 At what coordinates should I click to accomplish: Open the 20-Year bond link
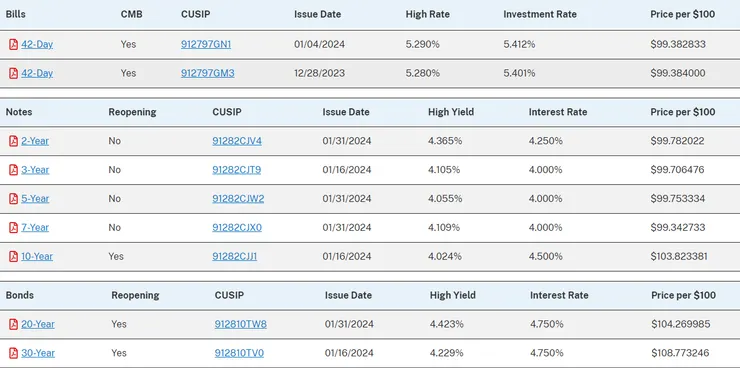click(38, 324)
